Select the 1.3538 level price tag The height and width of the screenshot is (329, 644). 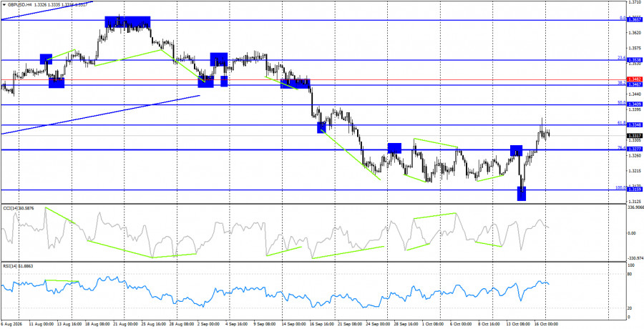[x=635, y=59]
